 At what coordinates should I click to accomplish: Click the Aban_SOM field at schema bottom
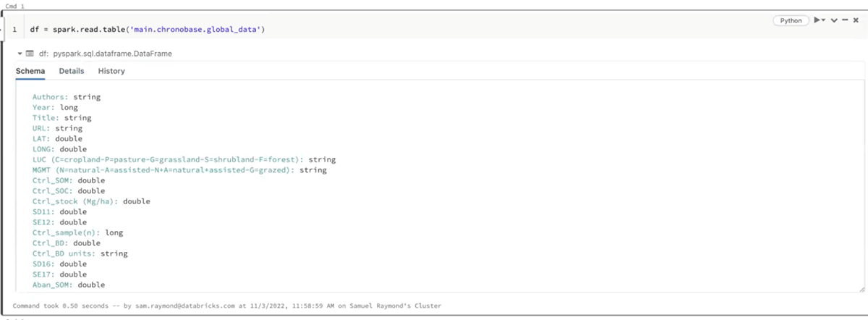click(52, 285)
